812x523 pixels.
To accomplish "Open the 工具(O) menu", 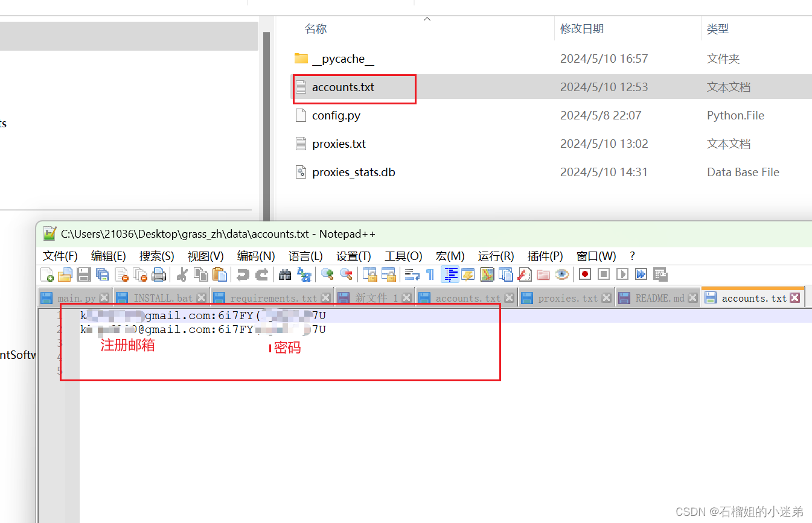I will pyautogui.click(x=403, y=256).
